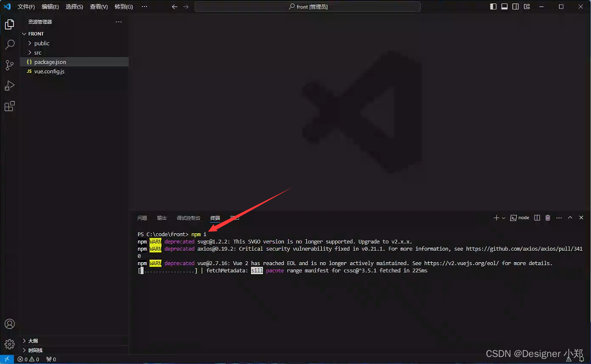This screenshot has width=591, height=364.
Task: Open the menu bar overflow ellipsis
Action: pyautogui.click(x=144, y=7)
